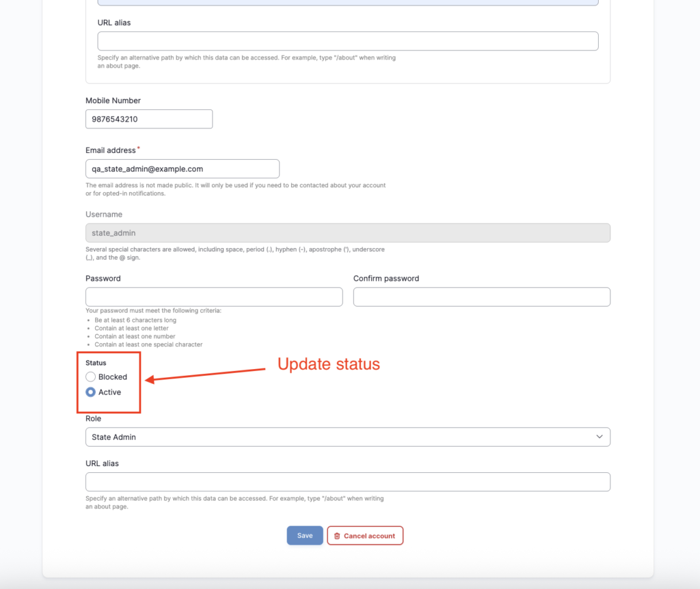Image resolution: width=700 pixels, height=589 pixels.
Task: Click the URL alias field above Mobile Number
Action: [347, 41]
